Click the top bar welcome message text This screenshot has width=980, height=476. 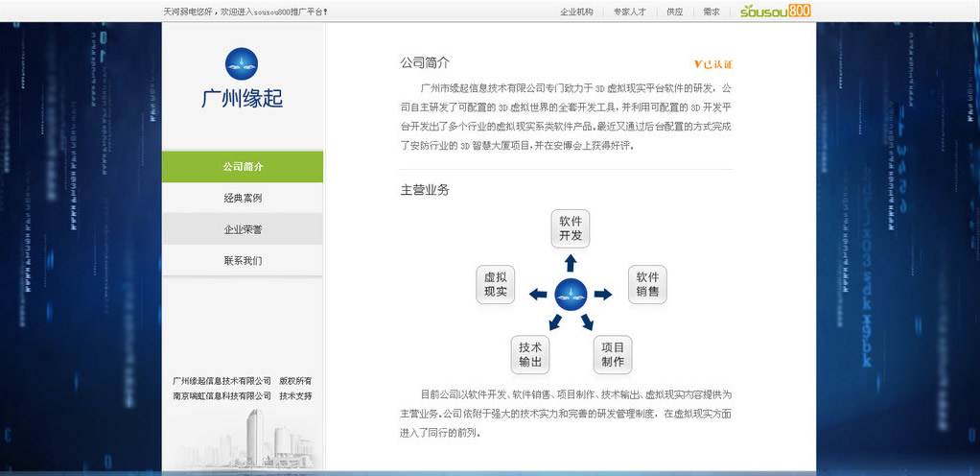pyautogui.click(x=245, y=12)
